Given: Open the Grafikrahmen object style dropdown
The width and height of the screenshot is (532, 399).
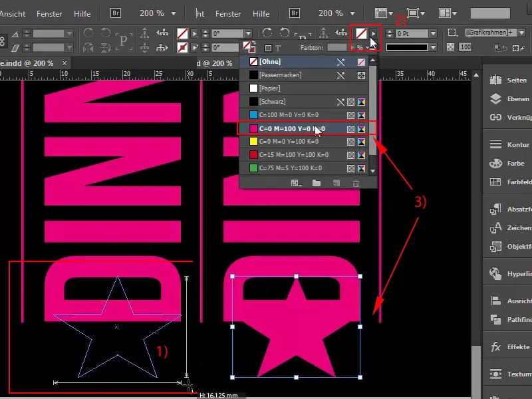Looking at the screenshot, I should [522, 33].
